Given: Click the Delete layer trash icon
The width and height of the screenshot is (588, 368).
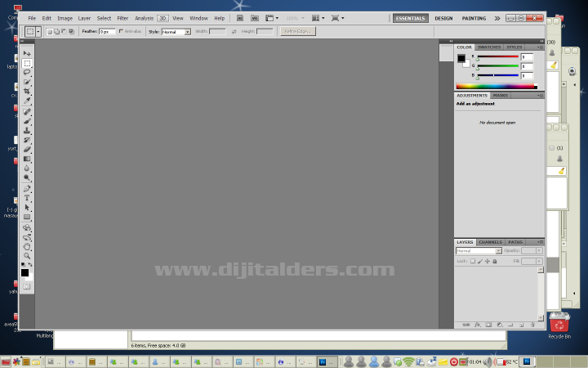Looking at the screenshot, I should (x=532, y=325).
